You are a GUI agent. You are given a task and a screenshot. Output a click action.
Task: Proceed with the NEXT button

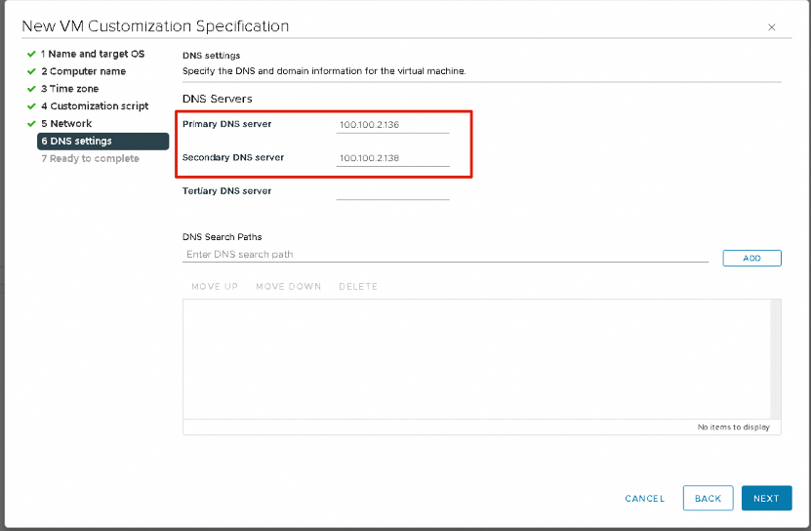tap(766, 499)
